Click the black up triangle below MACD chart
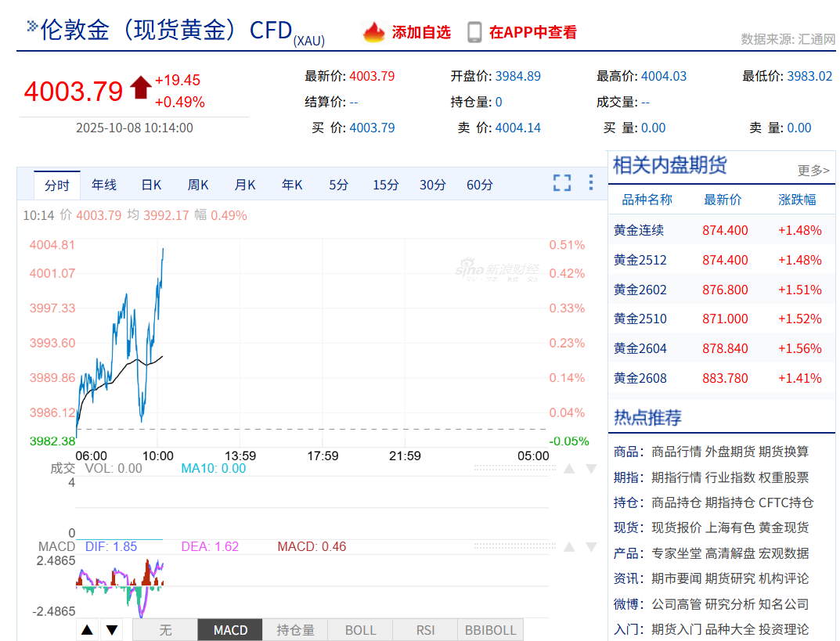 (x=88, y=630)
